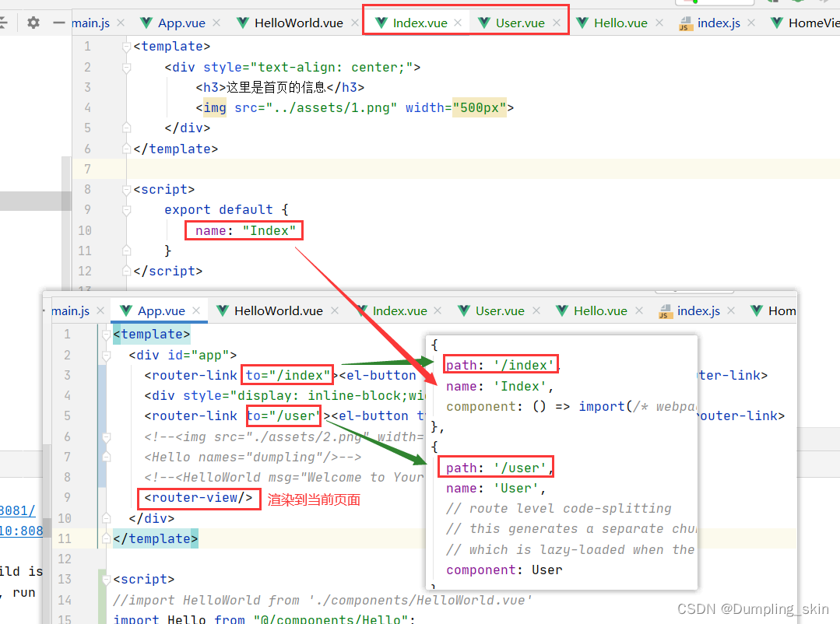Open the 10:808 network URL link
Viewport: 840px width, 624px height.
click(22, 531)
